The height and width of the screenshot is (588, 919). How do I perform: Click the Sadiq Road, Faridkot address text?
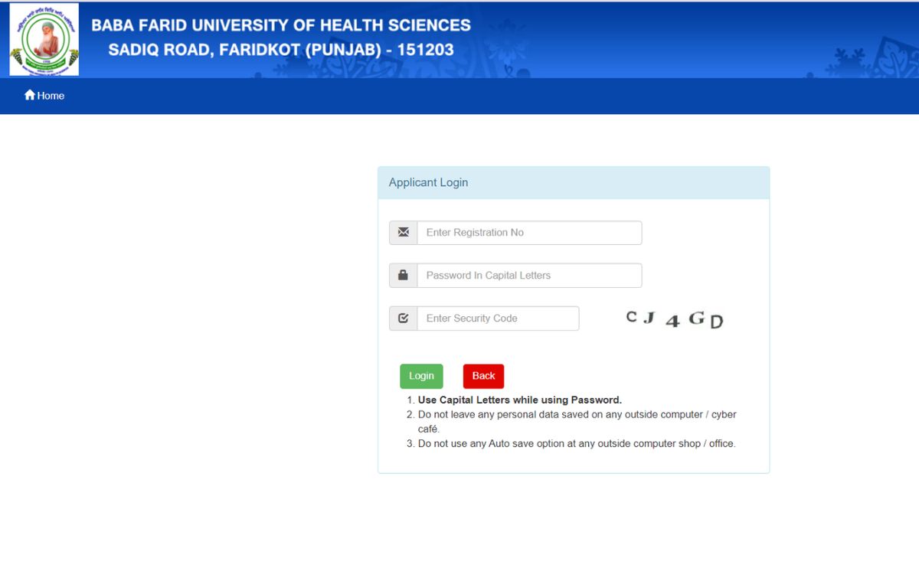281,51
